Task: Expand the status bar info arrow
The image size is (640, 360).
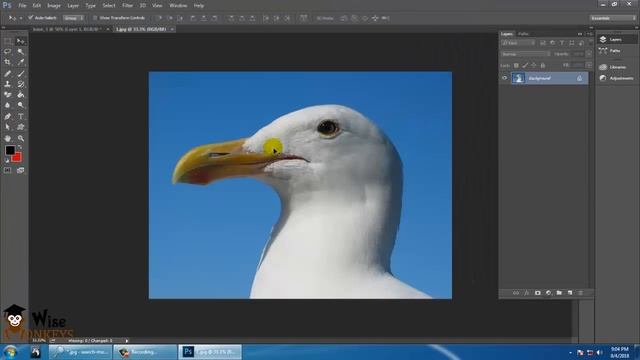Action: [127, 340]
